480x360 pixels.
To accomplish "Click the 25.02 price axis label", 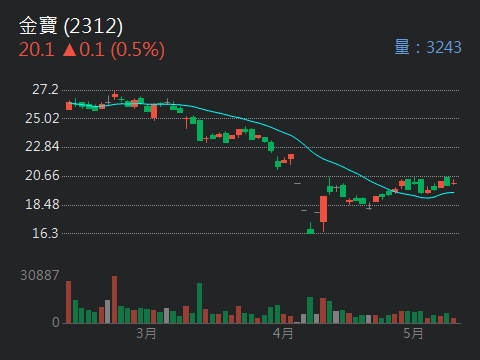I will point(42,118).
